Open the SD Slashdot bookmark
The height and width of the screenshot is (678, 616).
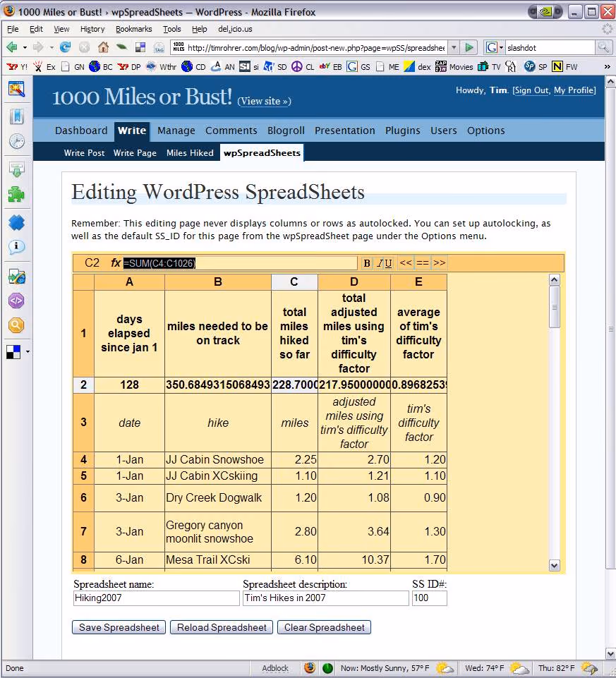point(275,66)
